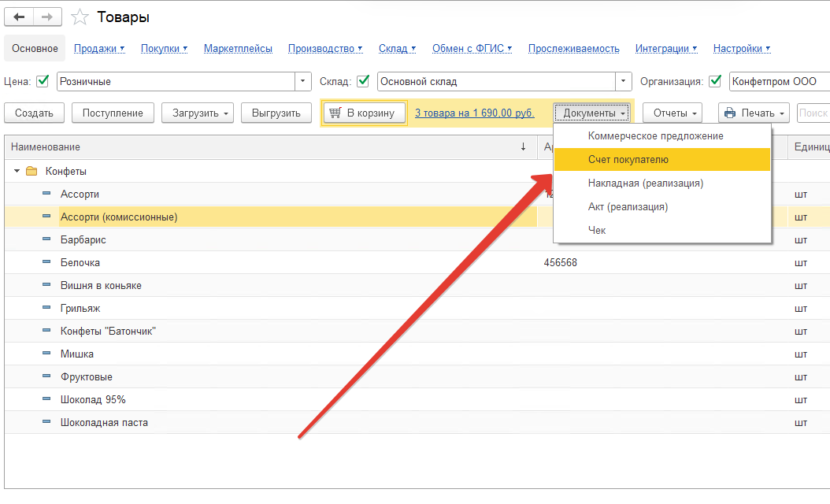The width and height of the screenshot is (830, 504).
Task: Toggle the Организация filter checkbox
Action: (715, 81)
